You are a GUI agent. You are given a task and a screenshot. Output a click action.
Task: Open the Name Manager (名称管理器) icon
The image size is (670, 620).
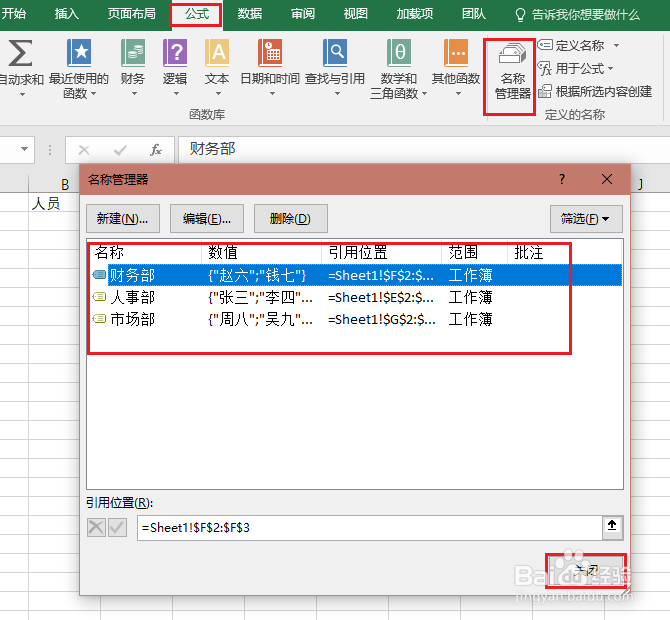(512, 56)
